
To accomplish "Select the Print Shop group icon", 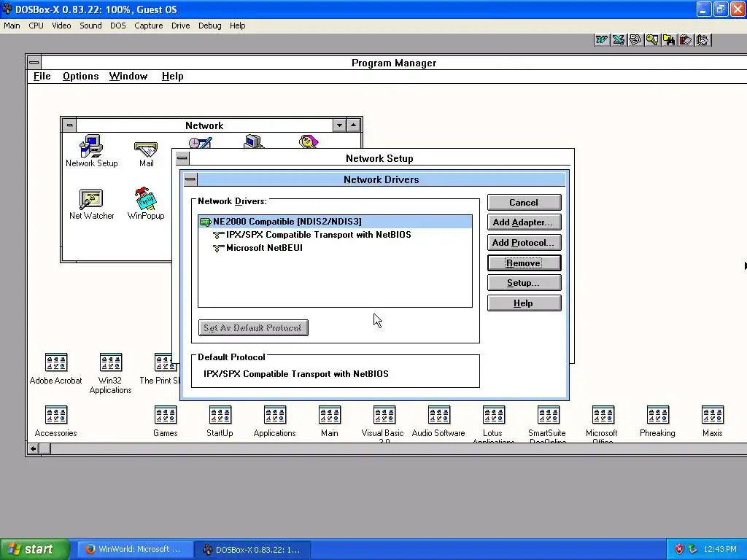I will (160, 368).
